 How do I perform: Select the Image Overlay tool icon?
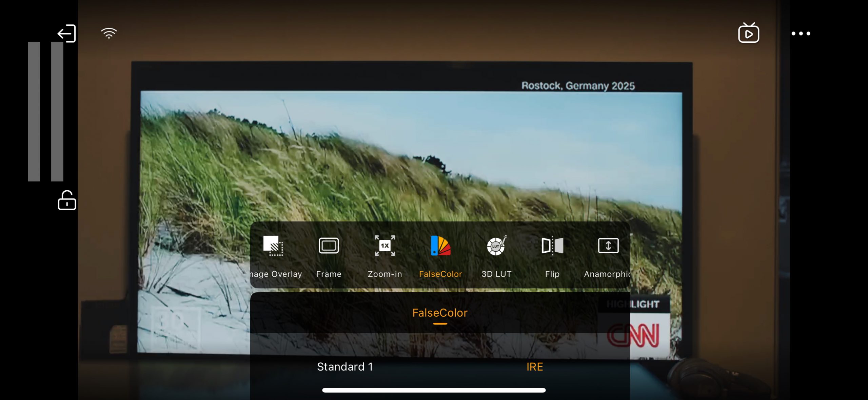(273, 246)
